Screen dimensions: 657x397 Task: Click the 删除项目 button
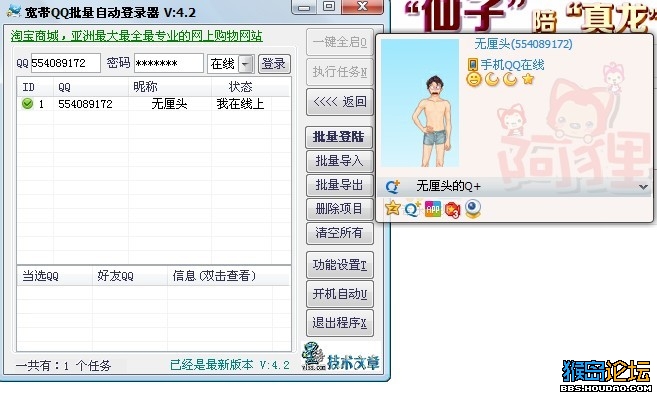(339, 209)
